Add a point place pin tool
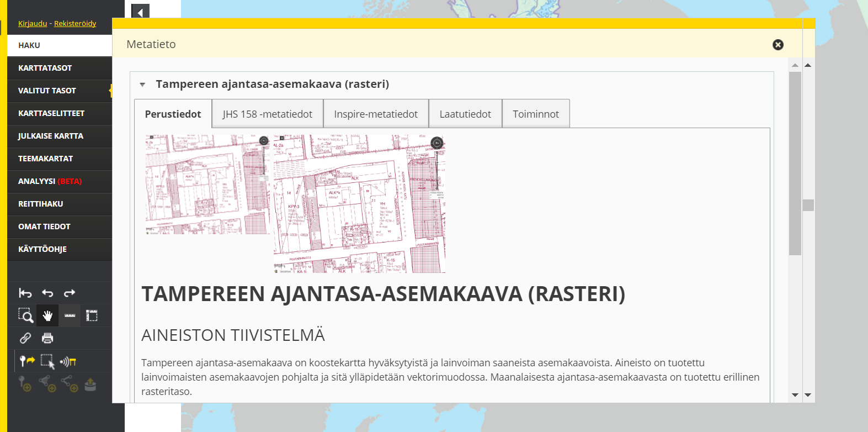The width and height of the screenshot is (868, 432). click(25, 384)
